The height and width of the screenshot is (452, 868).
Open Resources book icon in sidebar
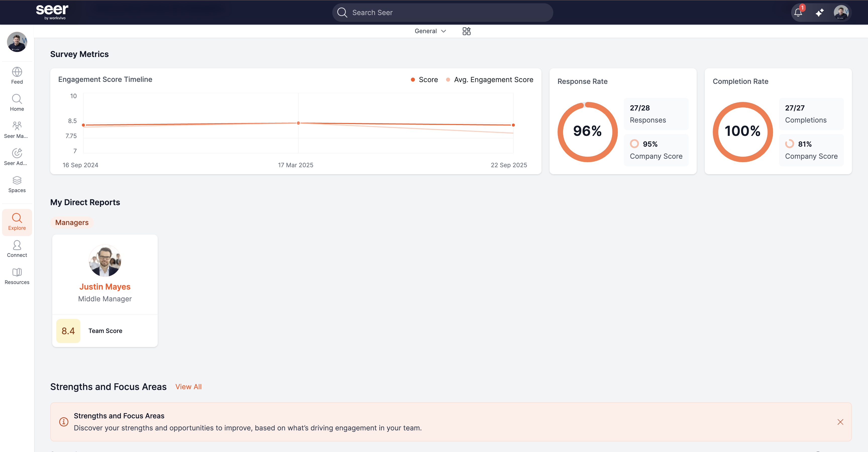point(17,272)
